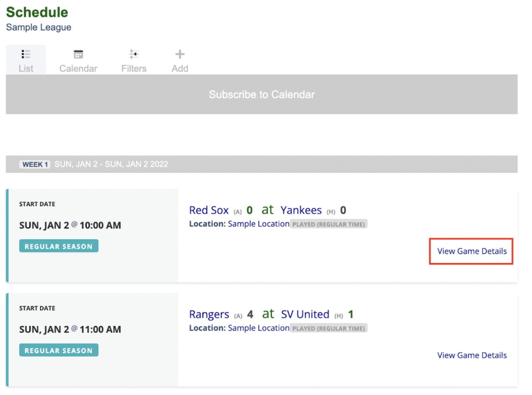Click the Schedule heading

click(x=37, y=12)
